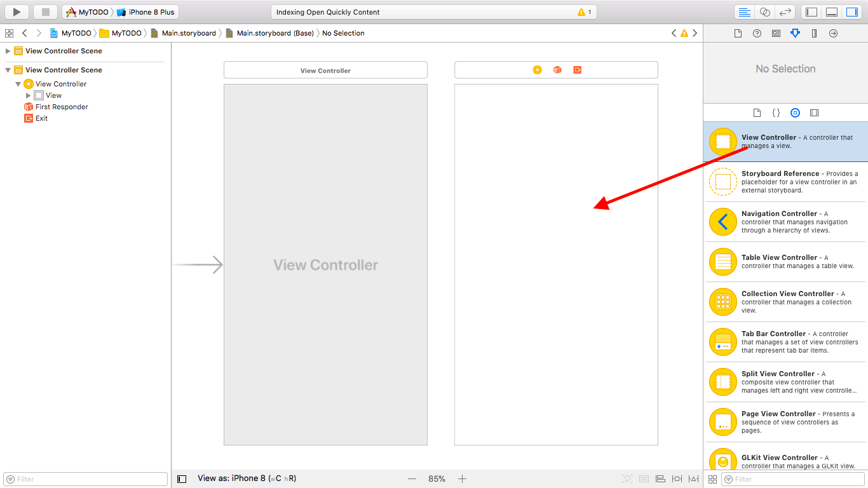Open the Quick Help inspector
Image resolution: width=868 pixels, height=488 pixels.
[757, 33]
